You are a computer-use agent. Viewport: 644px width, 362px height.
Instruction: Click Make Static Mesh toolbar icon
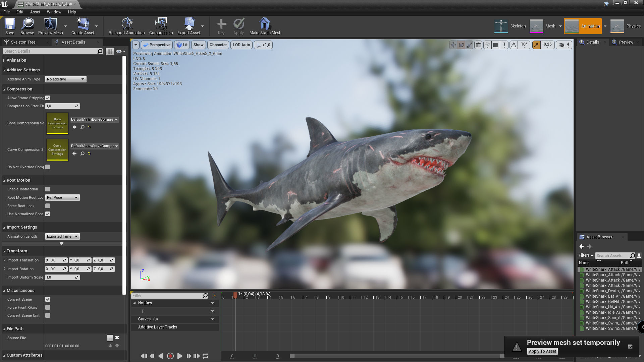(x=265, y=26)
